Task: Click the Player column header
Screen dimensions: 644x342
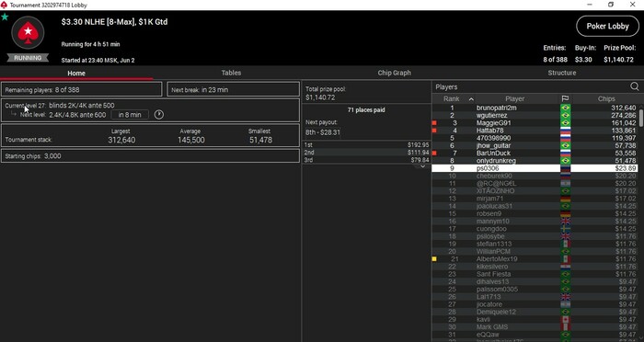Action: click(x=515, y=99)
